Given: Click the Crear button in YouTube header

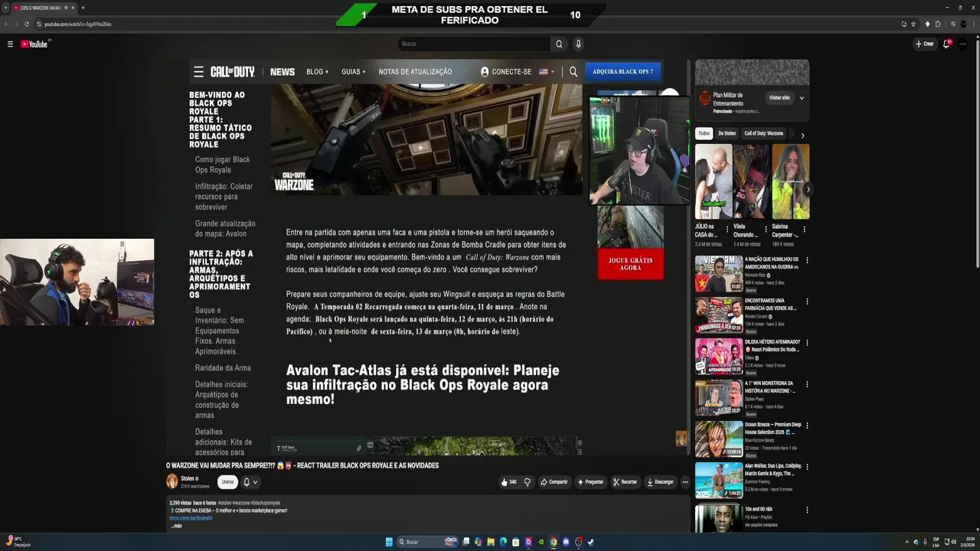Looking at the screenshot, I should coord(925,44).
